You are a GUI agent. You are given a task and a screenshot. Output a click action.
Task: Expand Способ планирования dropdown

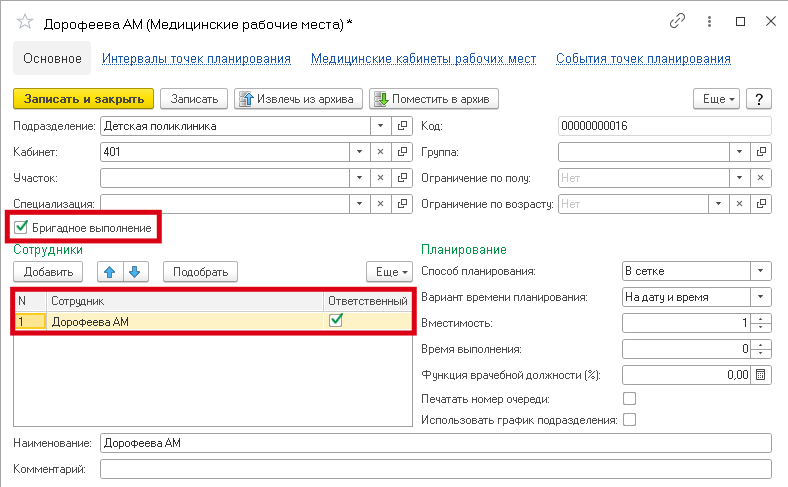click(x=761, y=272)
